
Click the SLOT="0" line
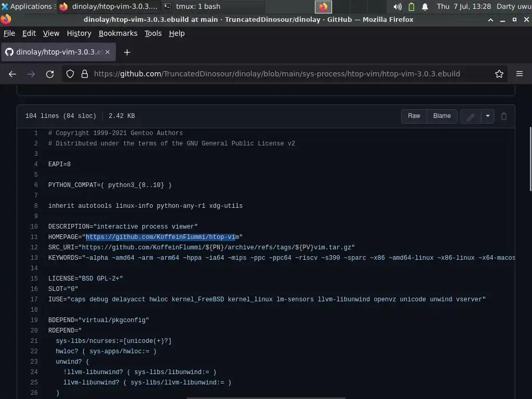click(x=63, y=289)
